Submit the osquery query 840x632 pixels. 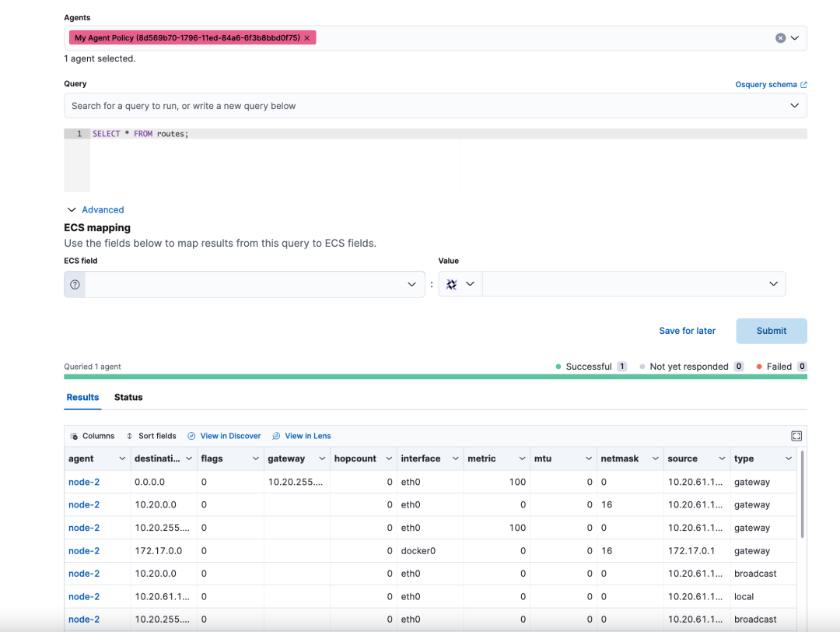click(x=771, y=330)
